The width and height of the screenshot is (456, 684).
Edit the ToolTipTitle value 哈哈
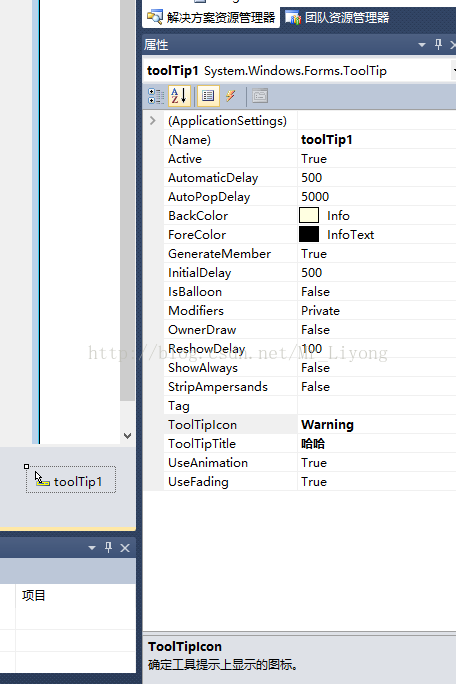[377, 443]
